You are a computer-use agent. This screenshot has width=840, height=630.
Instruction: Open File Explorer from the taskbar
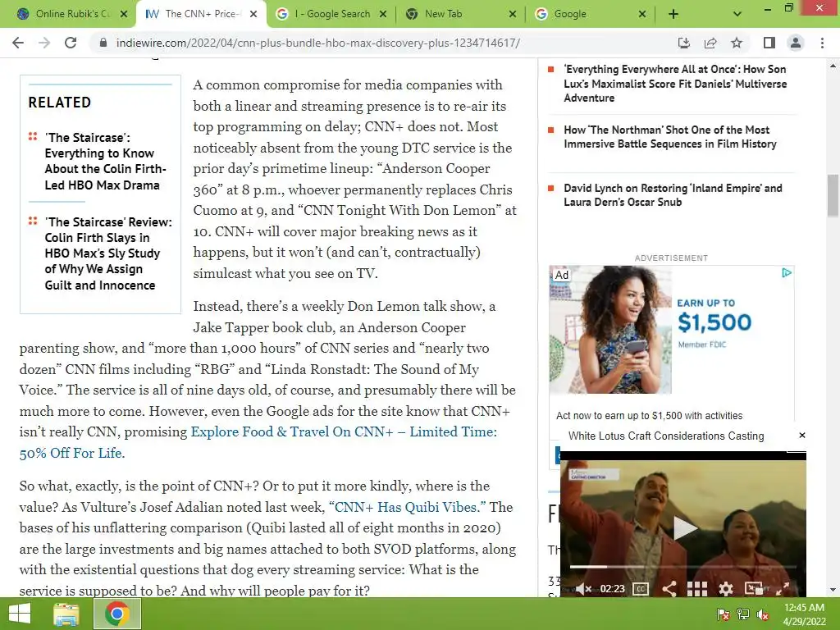(x=66, y=614)
